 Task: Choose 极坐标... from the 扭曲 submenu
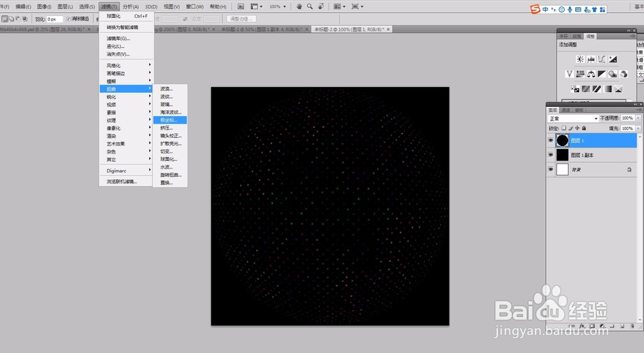point(170,120)
